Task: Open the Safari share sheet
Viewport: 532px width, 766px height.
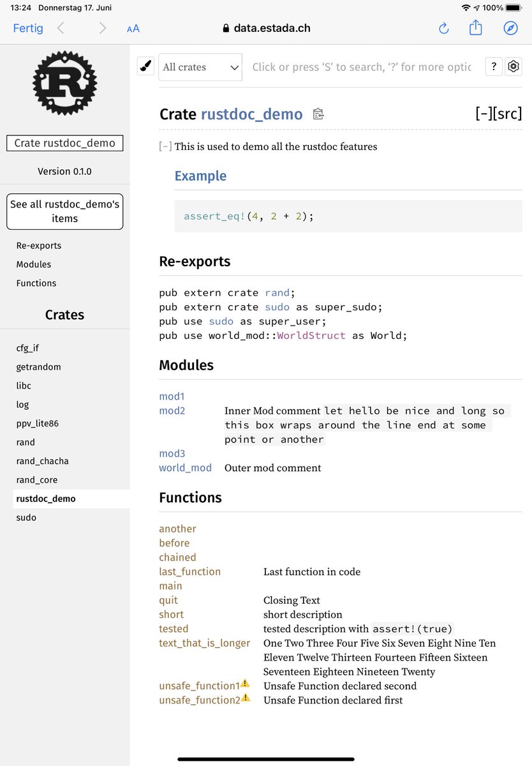Action: pos(476,27)
